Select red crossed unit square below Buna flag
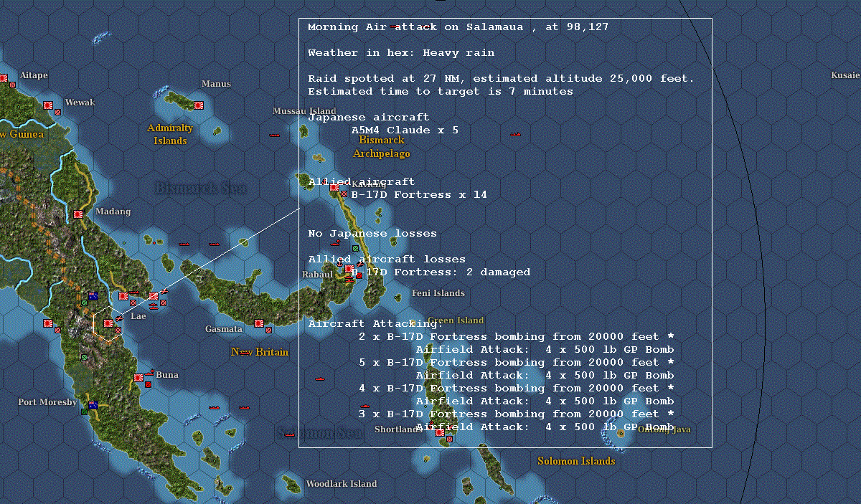The width and height of the screenshot is (861, 504). [148, 384]
